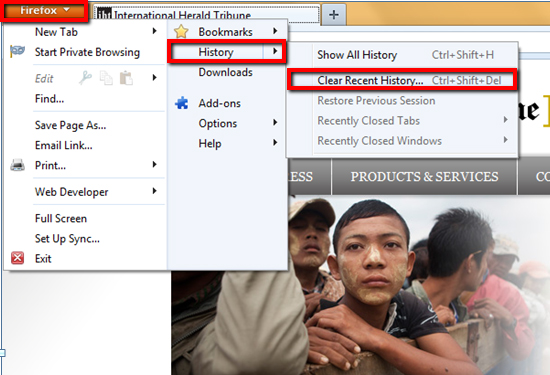Open the Bookmarks menu entry

[227, 32]
